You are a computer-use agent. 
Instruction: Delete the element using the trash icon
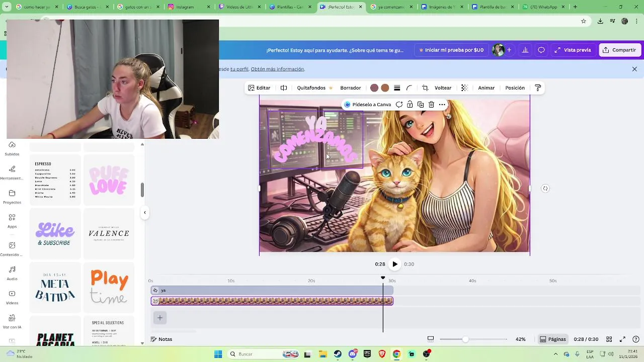click(x=431, y=105)
